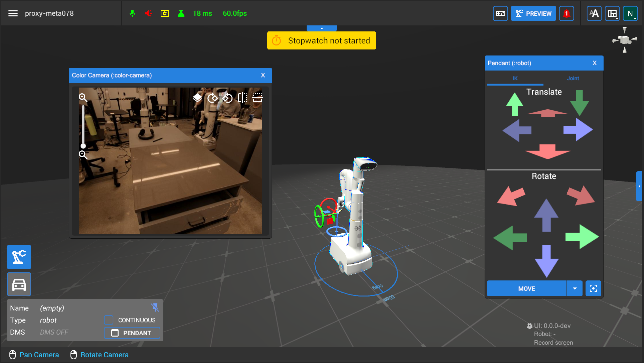Click the 18 ms latency readout
The width and height of the screenshot is (644, 363).
pyautogui.click(x=202, y=13)
